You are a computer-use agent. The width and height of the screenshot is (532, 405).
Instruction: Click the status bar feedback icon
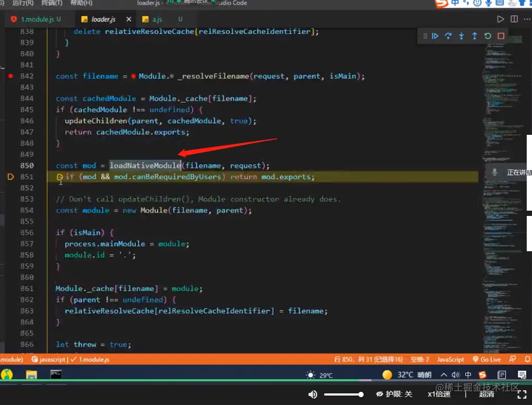pyautogui.click(x=513, y=359)
